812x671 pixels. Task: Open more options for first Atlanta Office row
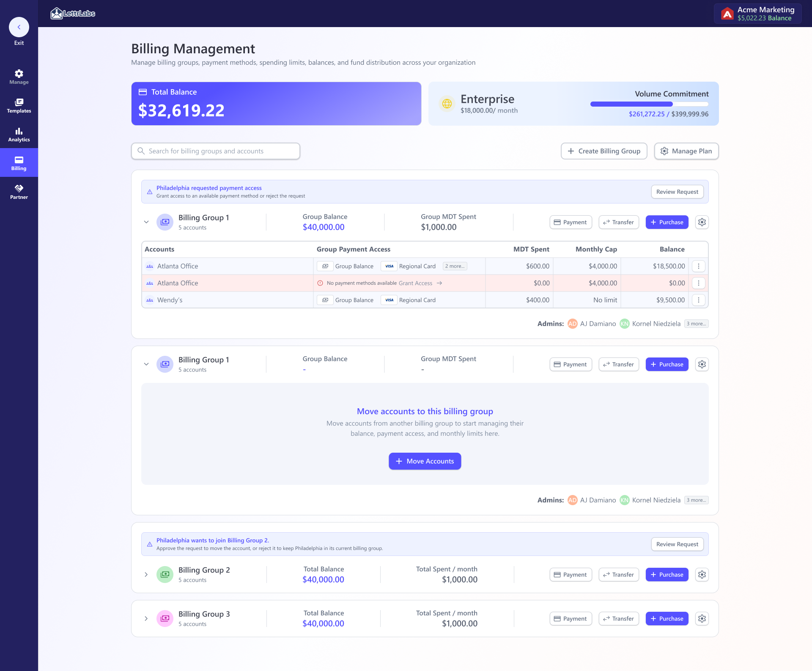point(699,266)
